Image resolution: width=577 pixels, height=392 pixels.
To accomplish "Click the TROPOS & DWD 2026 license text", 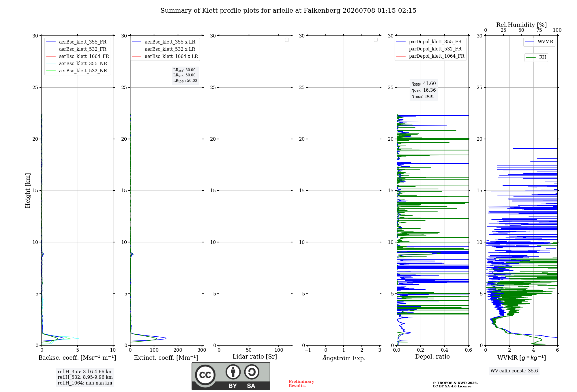I will pyautogui.click(x=455, y=385).
